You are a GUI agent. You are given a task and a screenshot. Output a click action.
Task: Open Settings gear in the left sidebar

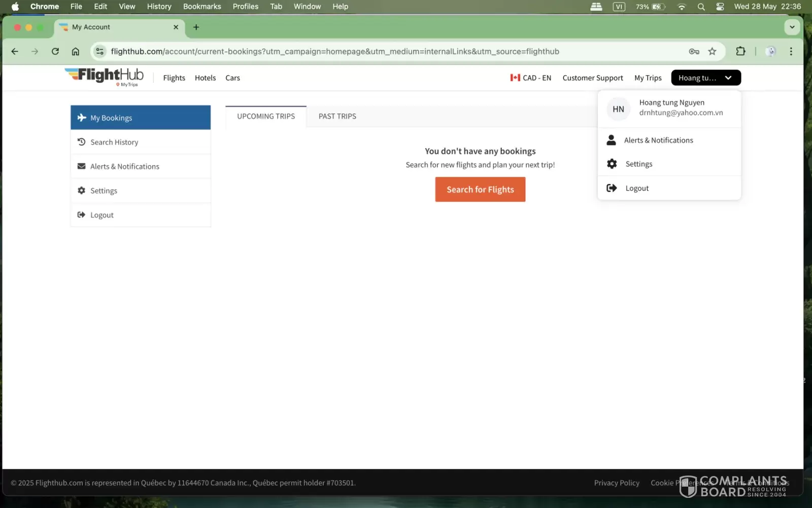(x=141, y=190)
